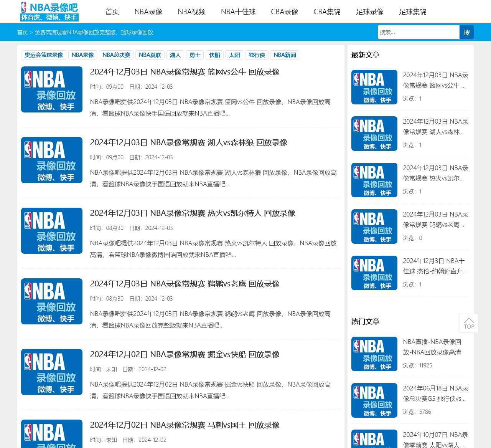
Task: Click sidebar thumbnail next to 热火vs凯尔
Action: pos(374,180)
